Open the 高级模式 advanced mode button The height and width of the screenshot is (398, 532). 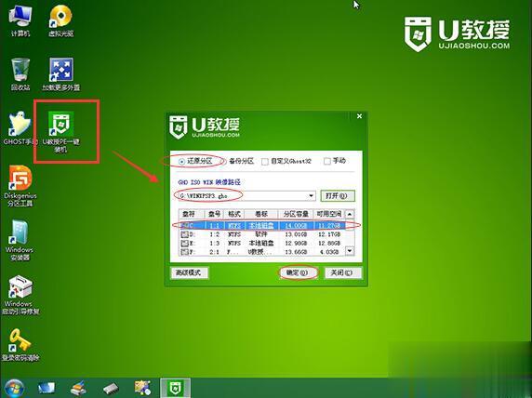[x=189, y=272]
